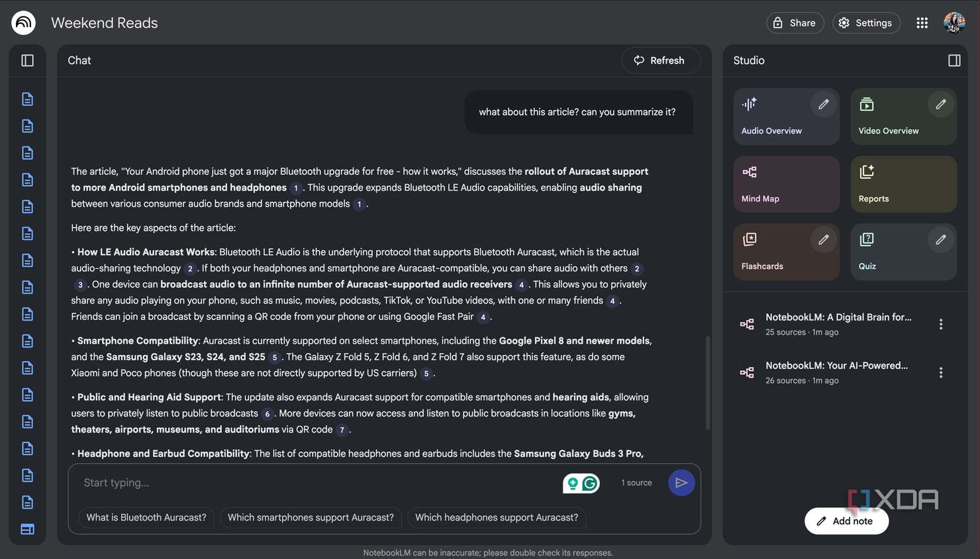Customize Video Overview via pencil icon
The width and height of the screenshot is (980, 559).
941,104
